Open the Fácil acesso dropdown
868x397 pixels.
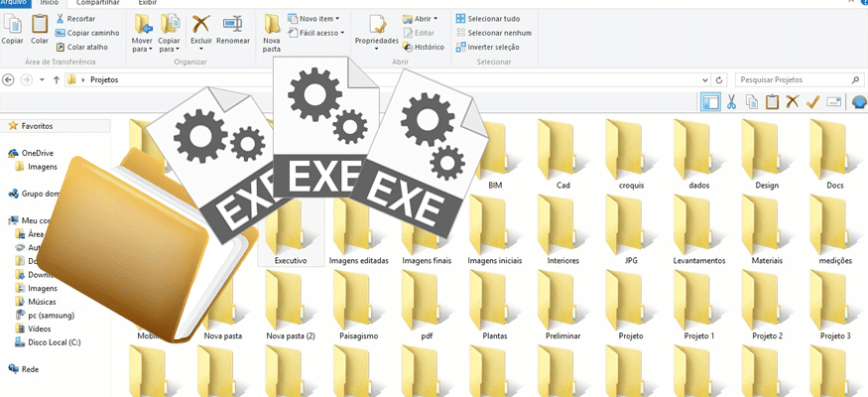(316, 33)
